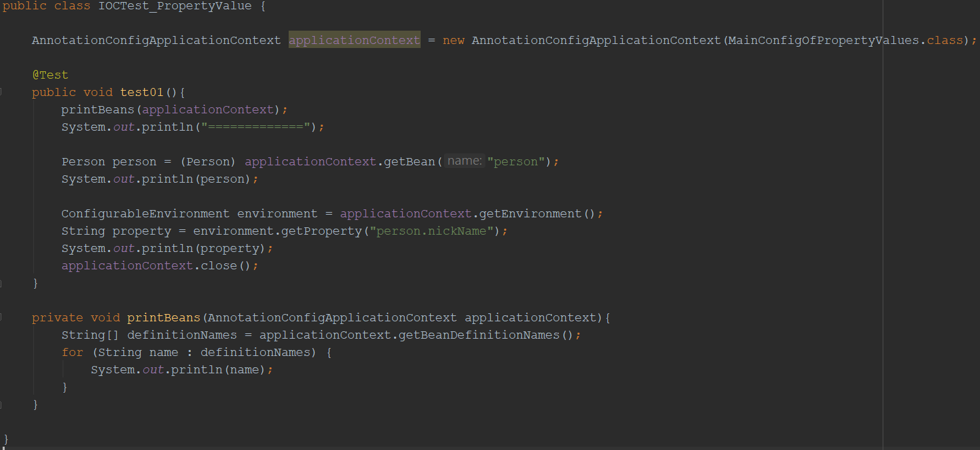The height and width of the screenshot is (450, 980).
Task: Click the ConfigurableEnvironment type name
Action: point(145,213)
